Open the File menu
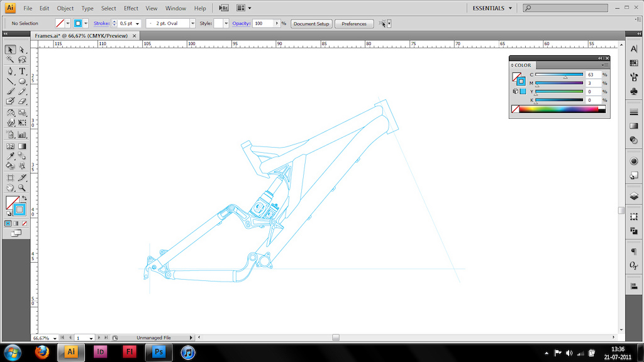 pyautogui.click(x=28, y=8)
